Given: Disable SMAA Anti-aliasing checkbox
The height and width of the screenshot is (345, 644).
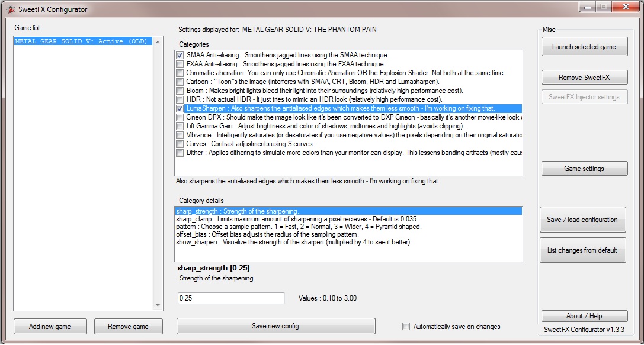Looking at the screenshot, I should click(x=180, y=56).
